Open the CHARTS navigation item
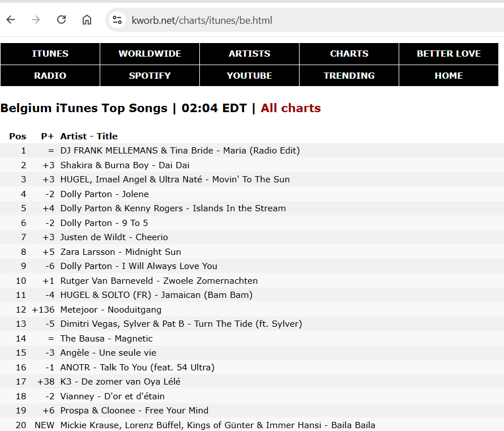The image size is (504, 431). coord(349,54)
